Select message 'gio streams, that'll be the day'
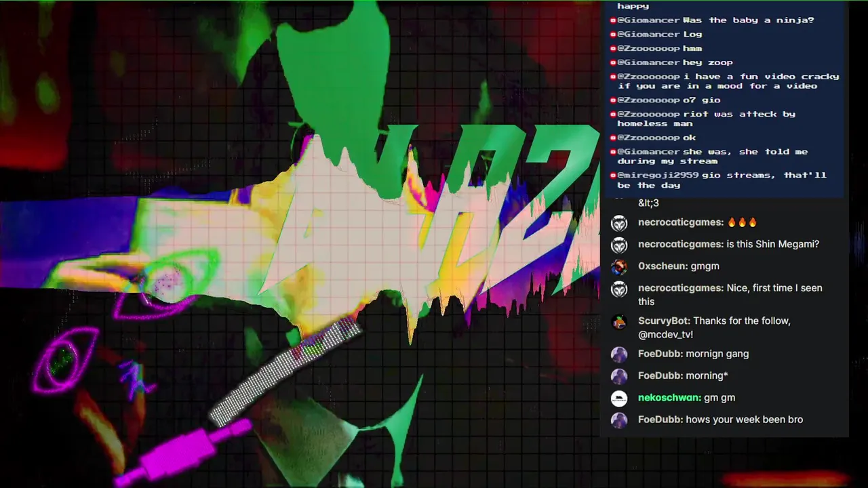This screenshot has height=488, width=868. pyautogui.click(x=722, y=180)
